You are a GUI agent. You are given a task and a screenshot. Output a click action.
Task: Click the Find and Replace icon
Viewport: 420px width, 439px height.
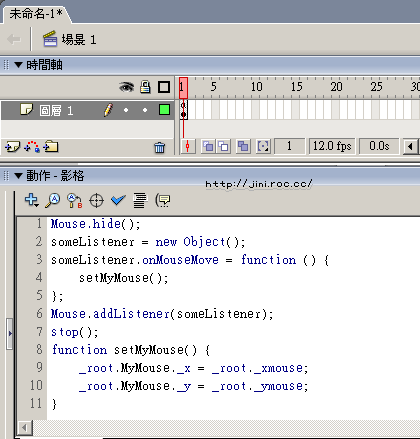pyautogui.click(x=74, y=200)
